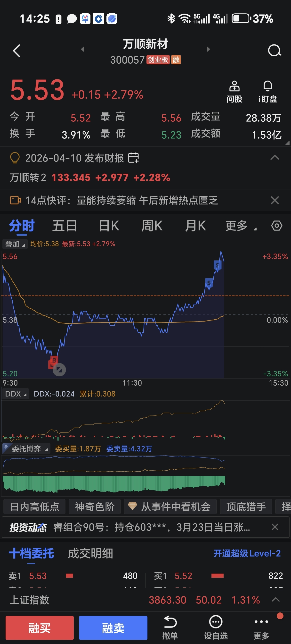The image size is (291, 644).
Task: Switch to 十档委托 tab
Action: [x=31, y=553]
